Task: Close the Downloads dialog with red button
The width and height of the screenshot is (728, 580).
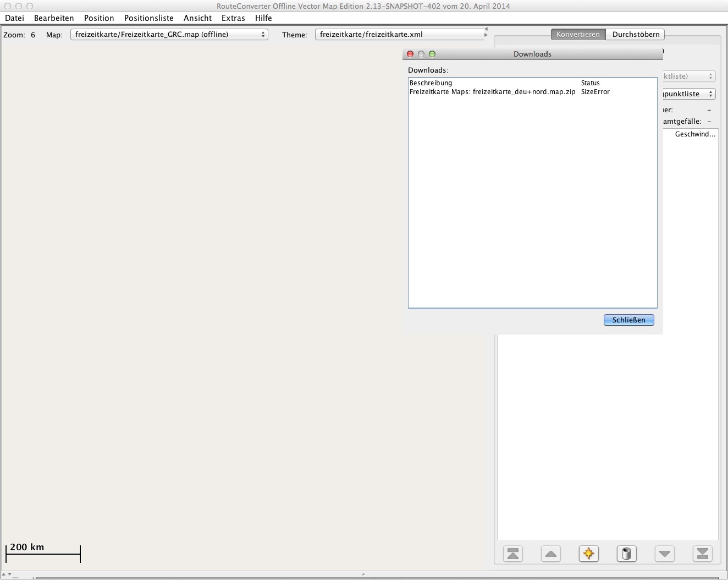Action: click(410, 54)
